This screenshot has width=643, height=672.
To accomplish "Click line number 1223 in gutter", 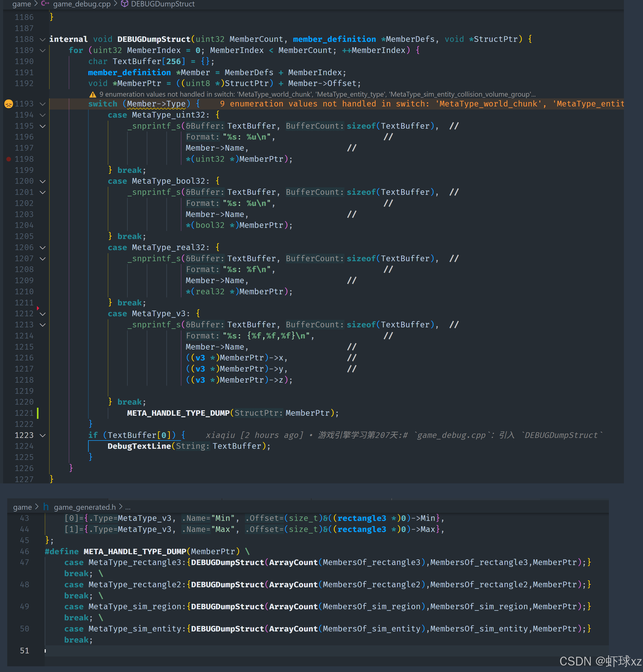I will tap(24, 435).
